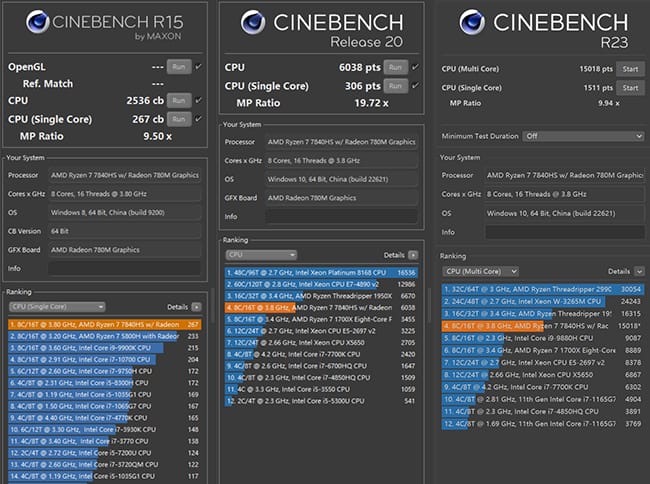
Task: Click the Cinebench R23 logo sphere
Action: click(x=472, y=22)
